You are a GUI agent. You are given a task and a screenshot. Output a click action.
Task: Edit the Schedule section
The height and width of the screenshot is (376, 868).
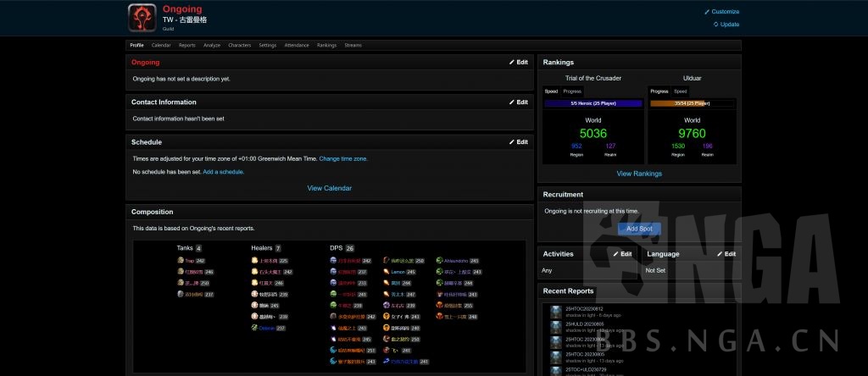pyautogui.click(x=518, y=142)
